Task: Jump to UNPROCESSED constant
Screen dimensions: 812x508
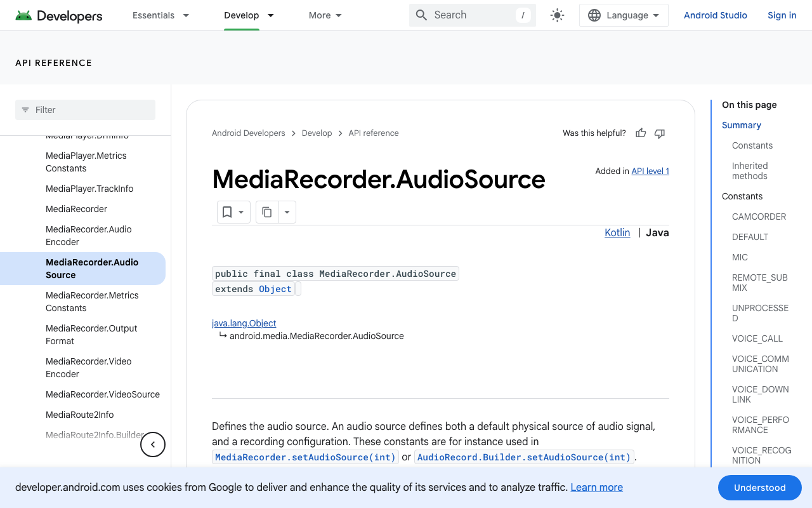Action: (760, 313)
